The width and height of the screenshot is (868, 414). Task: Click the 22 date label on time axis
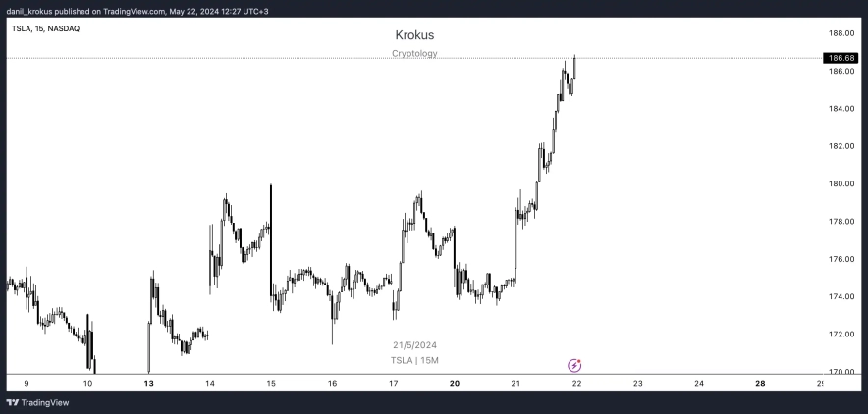coord(577,384)
